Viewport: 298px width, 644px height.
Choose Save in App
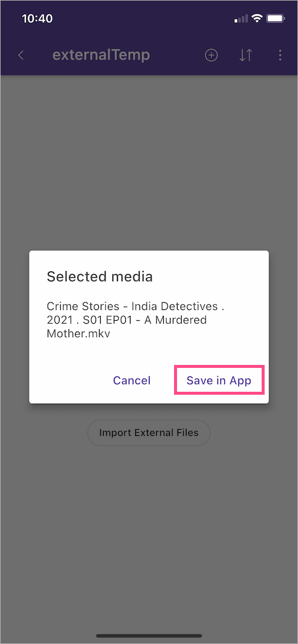click(219, 380)
